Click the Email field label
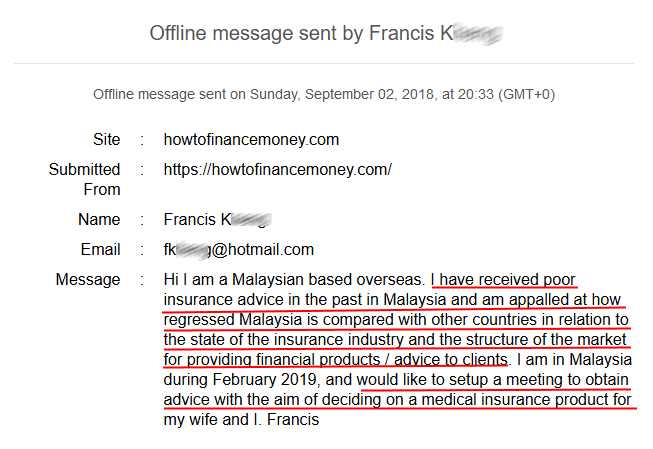 click(x=100, y=249)
